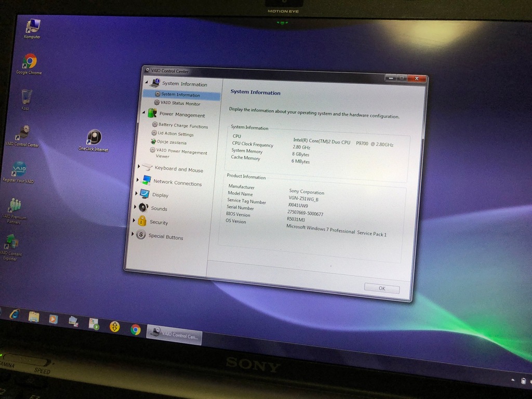The height and width of the screenshot is (399, 532).
Task: Click the Office document taskbar icon with green arrow
Action: pos(94,324)
